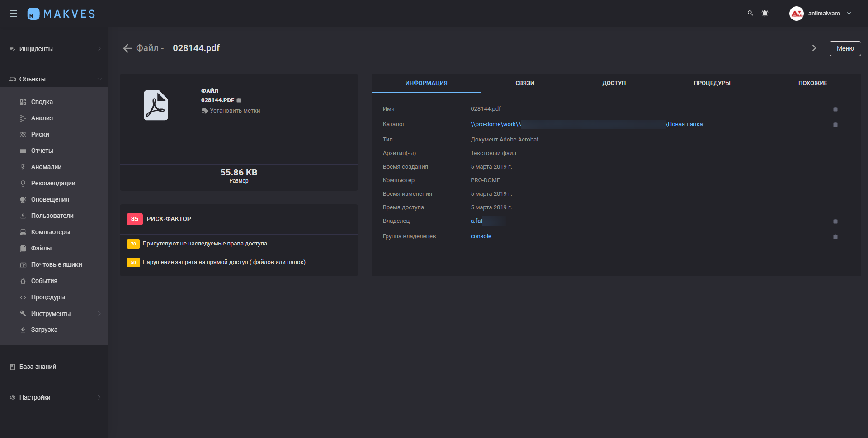Click the Настройки gear icon
The width and height of the screenshot is (868, 438).
point(13,397)
